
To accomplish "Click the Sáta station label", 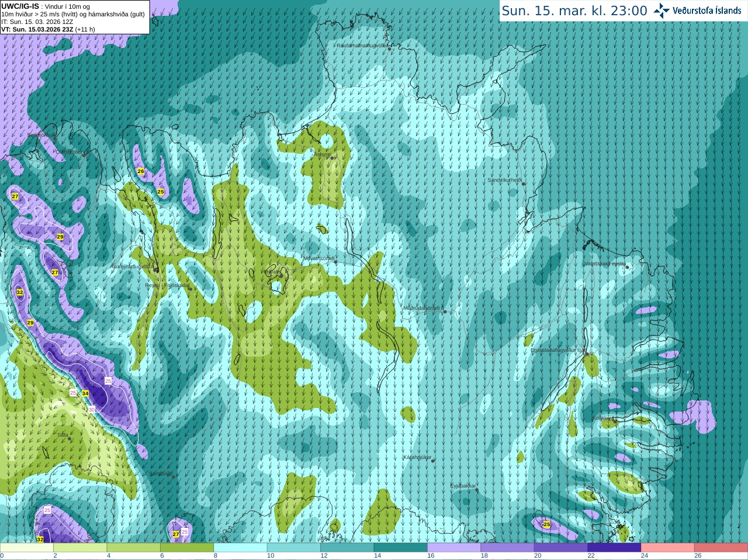I will (63, 435).
